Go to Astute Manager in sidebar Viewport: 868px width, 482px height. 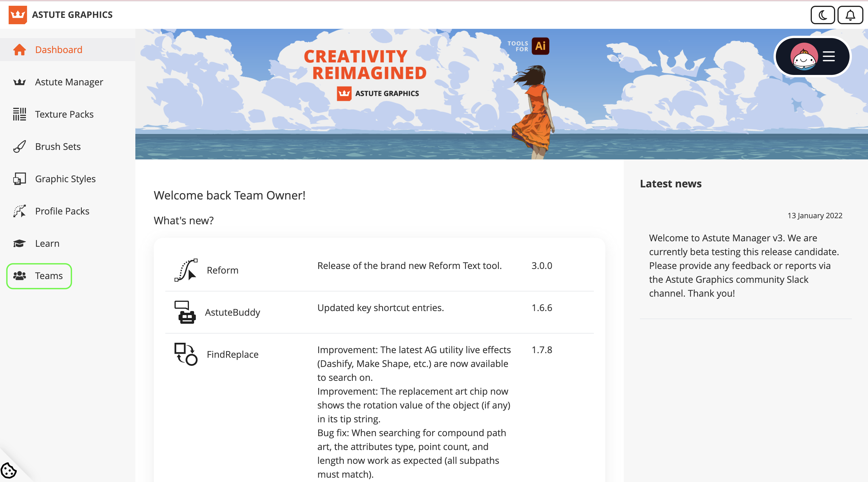(69, 82)
